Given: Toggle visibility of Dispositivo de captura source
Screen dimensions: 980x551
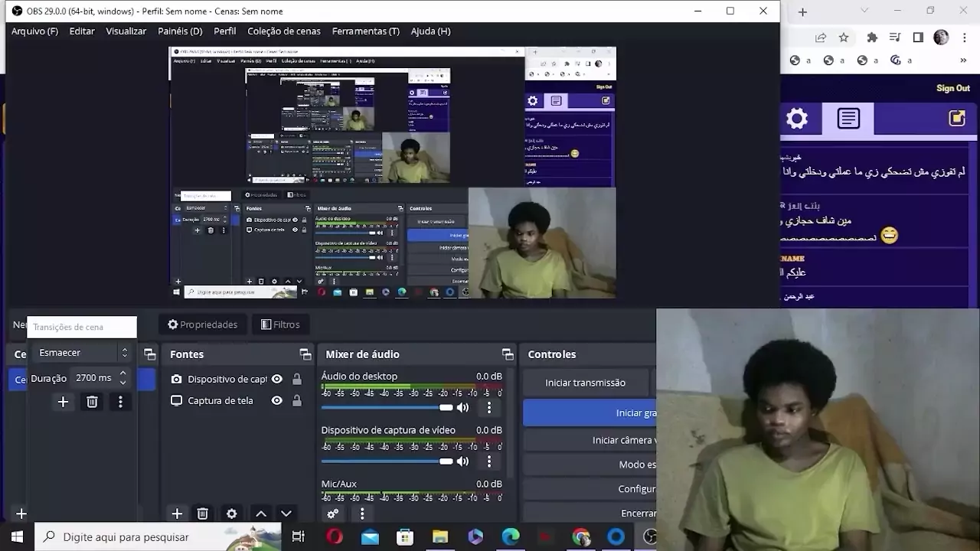Looking at the screenshot, I should tap(277, 379).
